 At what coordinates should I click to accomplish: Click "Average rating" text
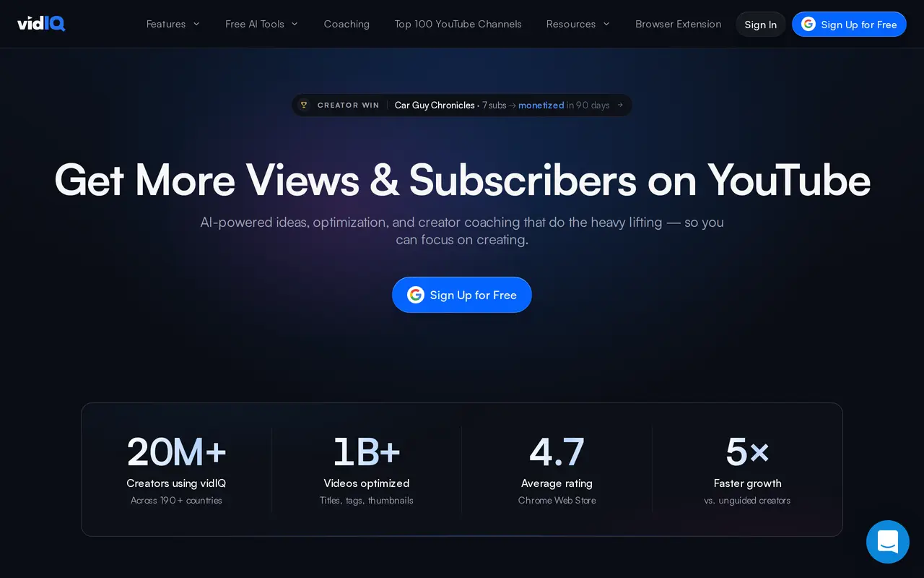point(557,483)
